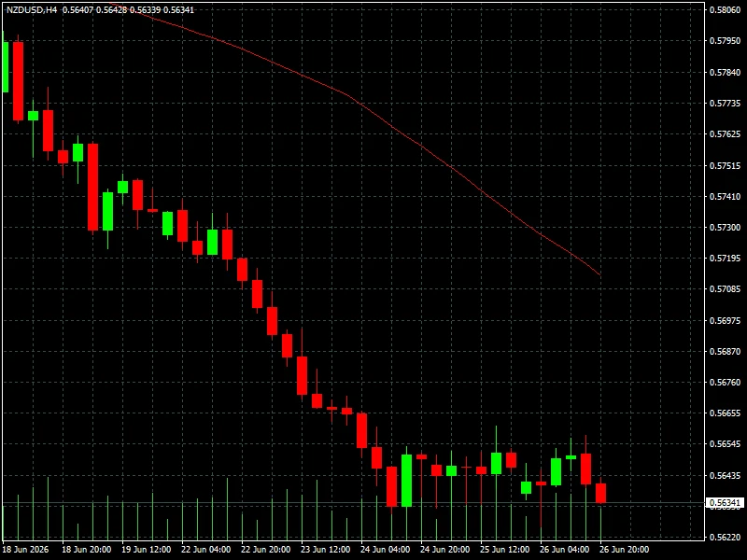Select the highlighted current price label 0.56341
This screenshot has height=560, width=747.
click(x=726, y=503)
